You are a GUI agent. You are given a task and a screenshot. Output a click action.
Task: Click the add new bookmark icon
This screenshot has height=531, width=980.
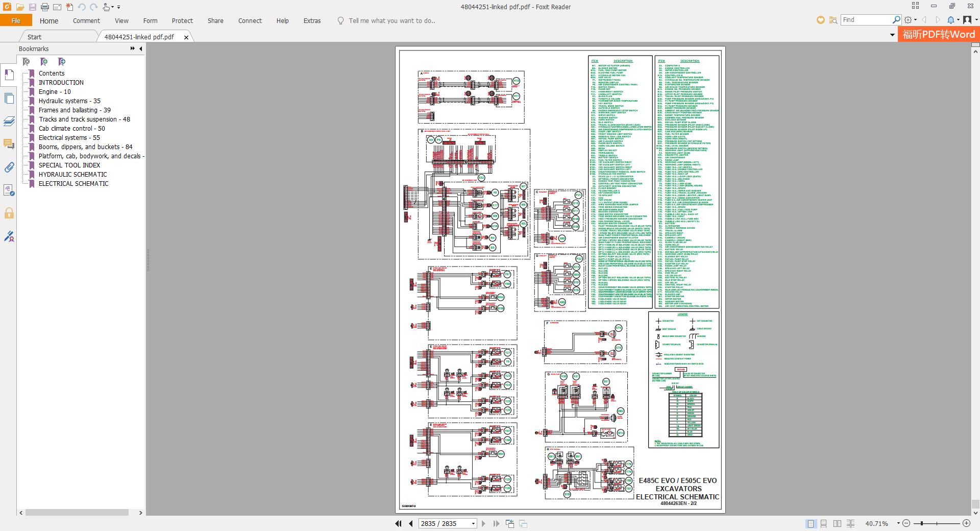point(44,62)
